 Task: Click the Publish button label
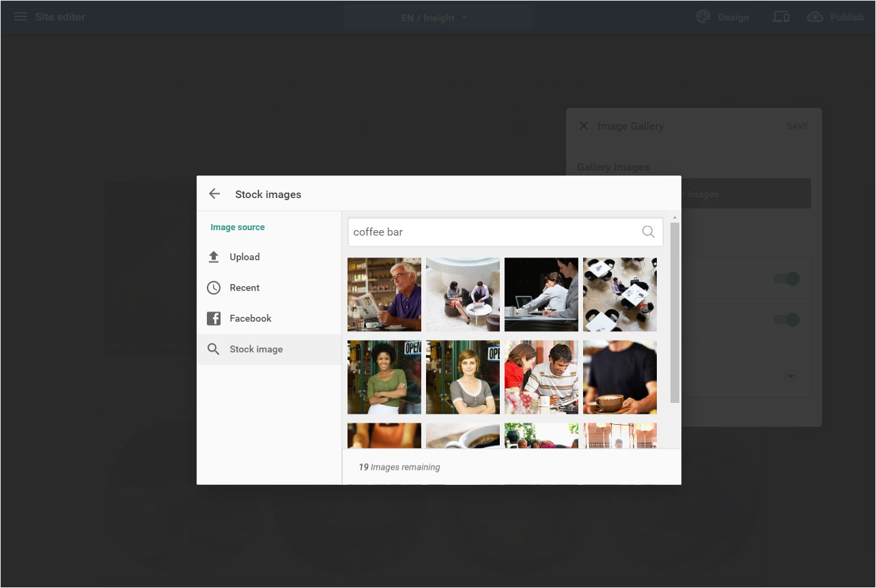pos(847,17)
